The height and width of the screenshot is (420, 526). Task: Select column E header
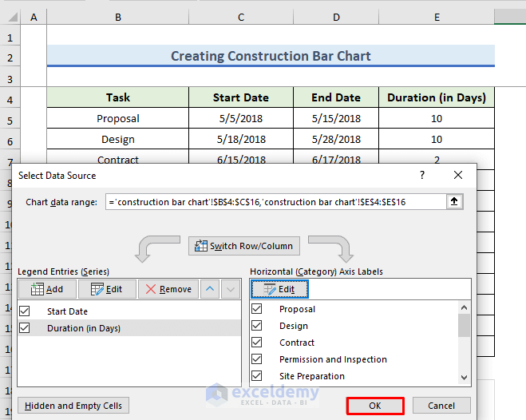pyautogui.click(x=437, y=17)
